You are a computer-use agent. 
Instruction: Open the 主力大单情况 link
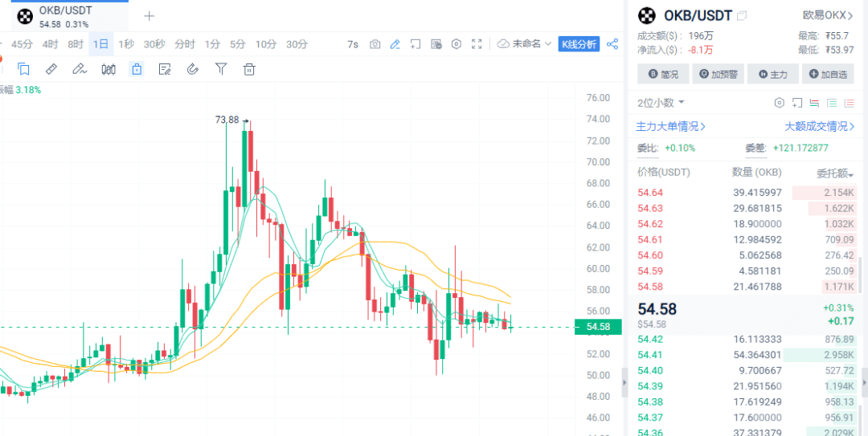coord(671,127)
